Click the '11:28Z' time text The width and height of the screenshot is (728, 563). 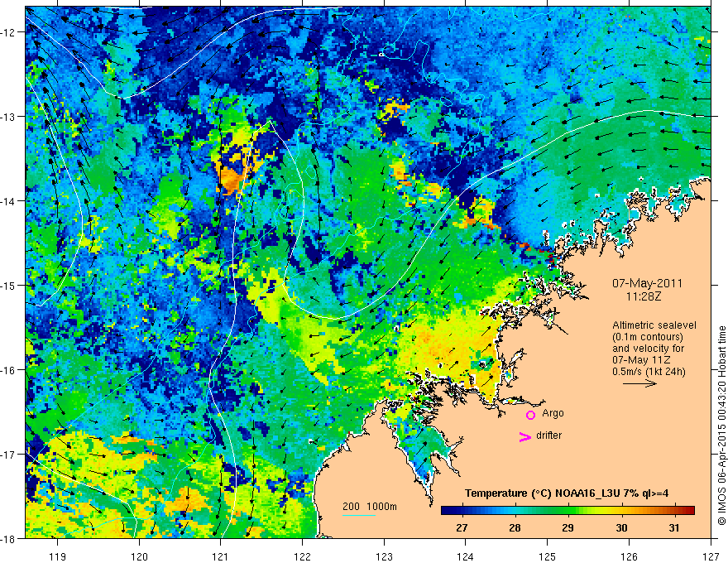click(643, 296)
